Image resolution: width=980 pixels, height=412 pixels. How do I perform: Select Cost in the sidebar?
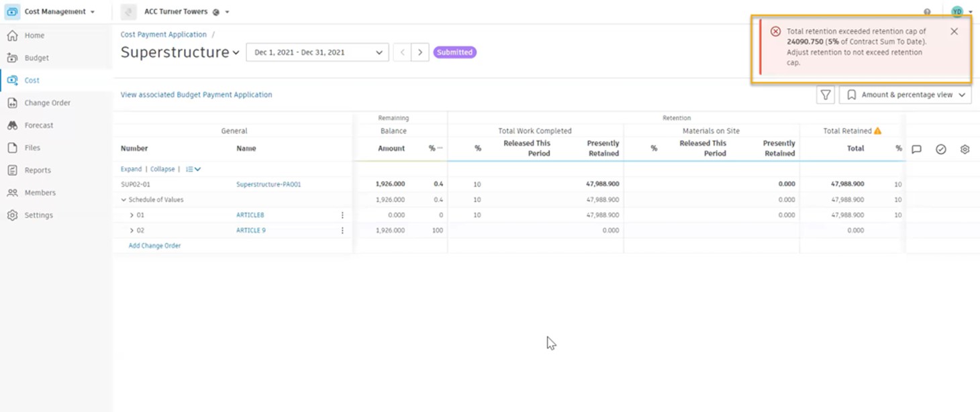point(32,81)
